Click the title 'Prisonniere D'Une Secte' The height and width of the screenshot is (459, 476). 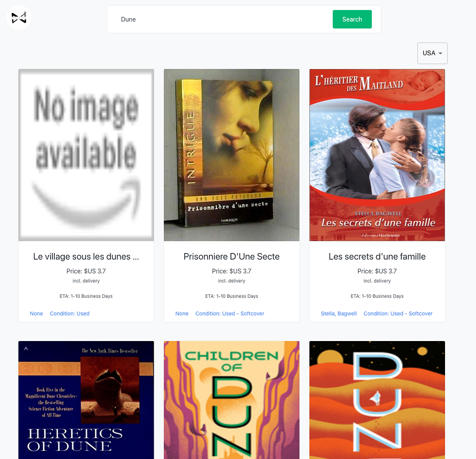click(x=232, y=257)
